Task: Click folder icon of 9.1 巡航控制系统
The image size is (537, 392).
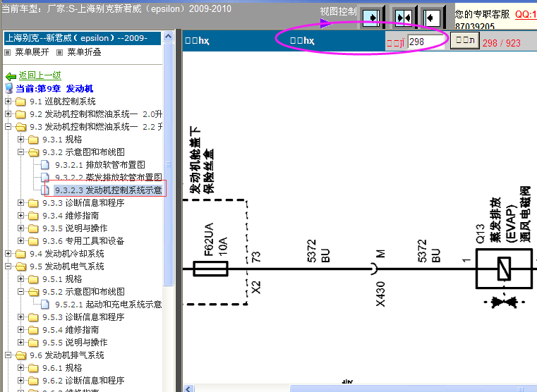Action: [x=20, y=102]
